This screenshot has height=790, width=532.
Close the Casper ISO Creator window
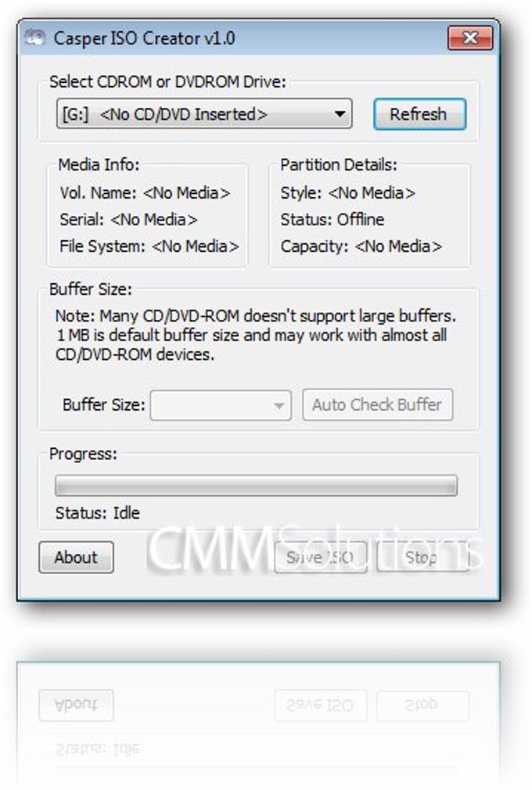(x=470, y=38)
